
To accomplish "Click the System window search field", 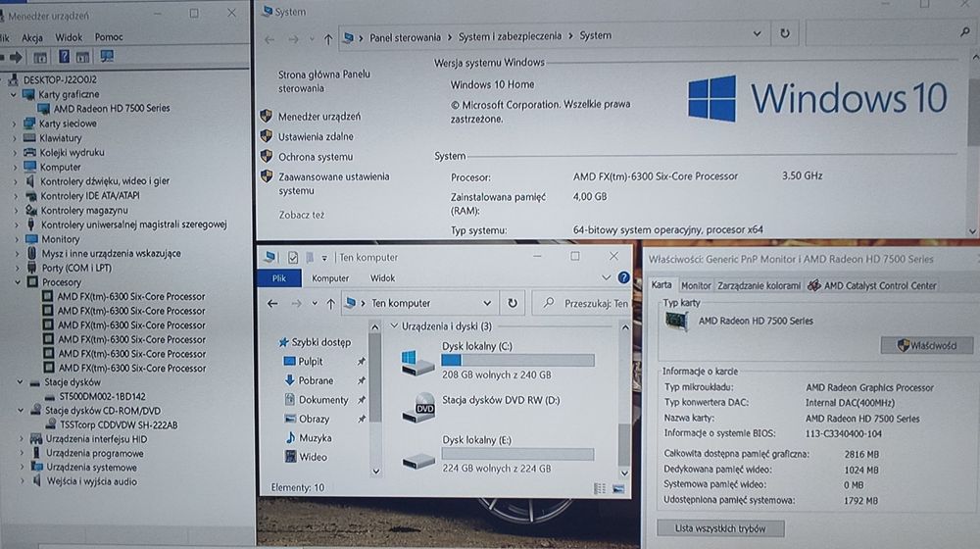I will tap(891, 33).
